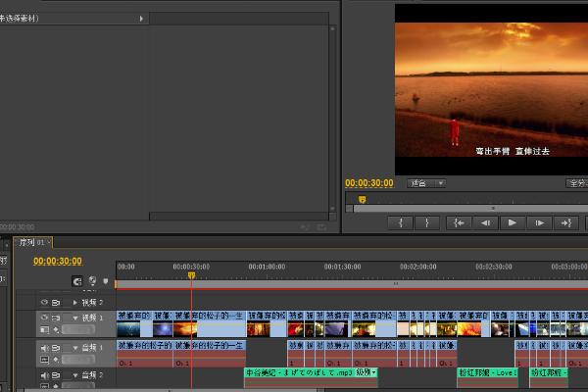Select the first audio clip on 音频 1

pos(145,354)
